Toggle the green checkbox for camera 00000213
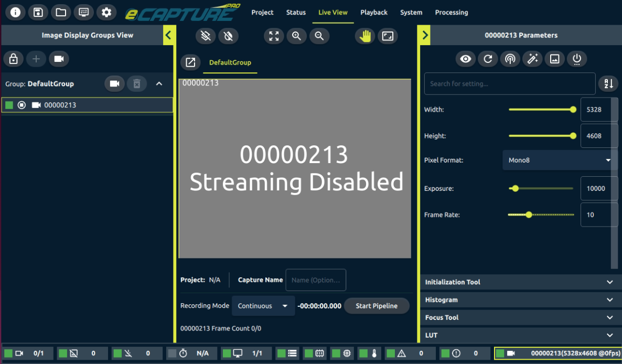Viewport: 622px width, 364px height. point(9,105)
